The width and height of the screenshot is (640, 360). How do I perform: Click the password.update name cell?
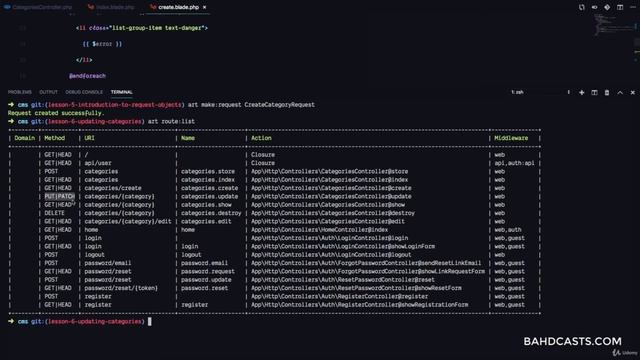click(x=206, y=280)
